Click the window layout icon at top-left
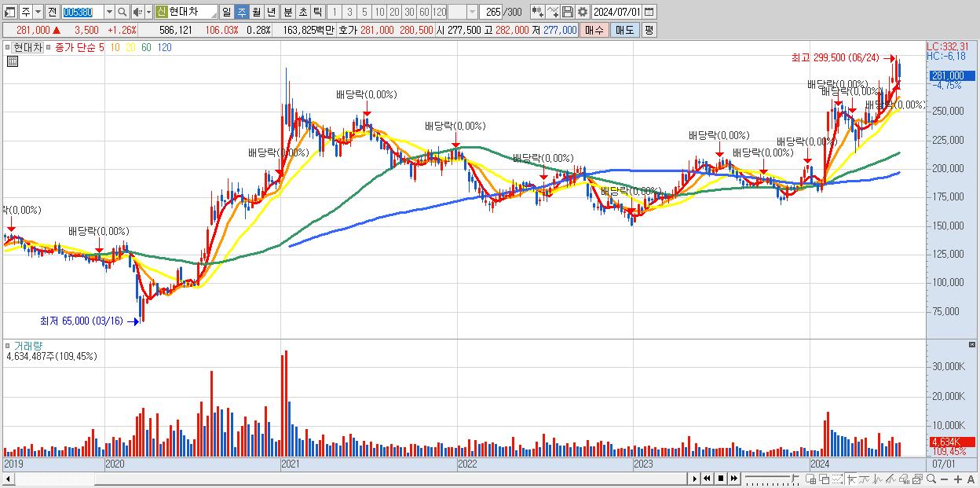This screenshot has width=980, height=488. pyautogui.click(x=9, y=12)
